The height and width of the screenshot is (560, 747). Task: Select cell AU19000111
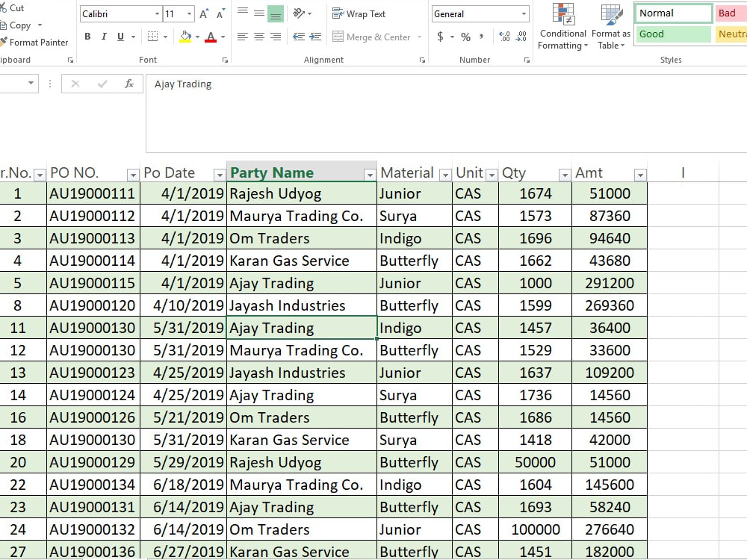[x=93, y=193]
